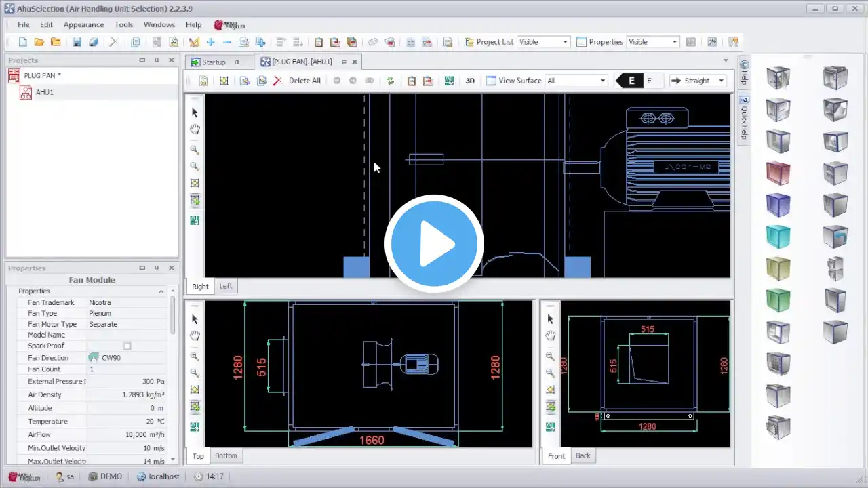Click zoom out magnifier in the Front view
This screenshot has width=868, height=488.
(x=550, y=373)
